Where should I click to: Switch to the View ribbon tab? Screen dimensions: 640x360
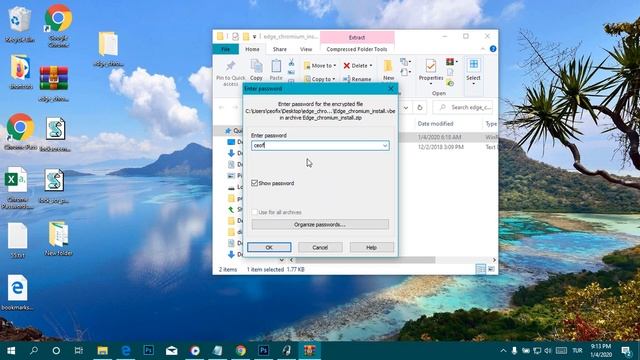coord(306,49)
